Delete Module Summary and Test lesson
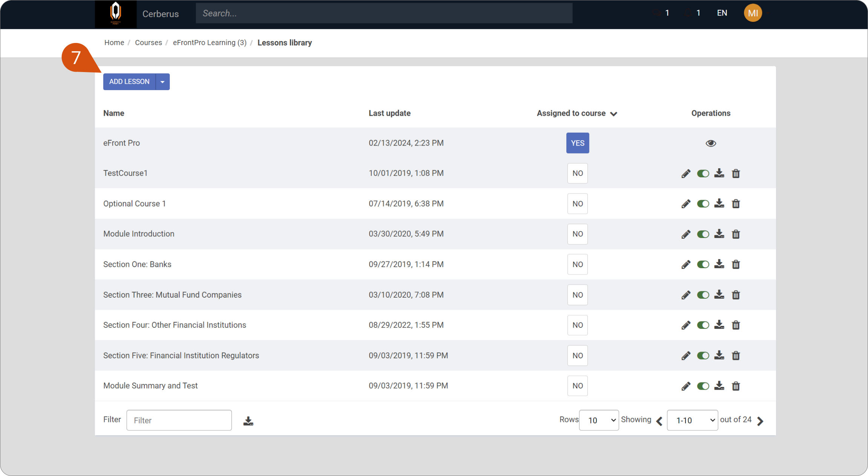 736,386
